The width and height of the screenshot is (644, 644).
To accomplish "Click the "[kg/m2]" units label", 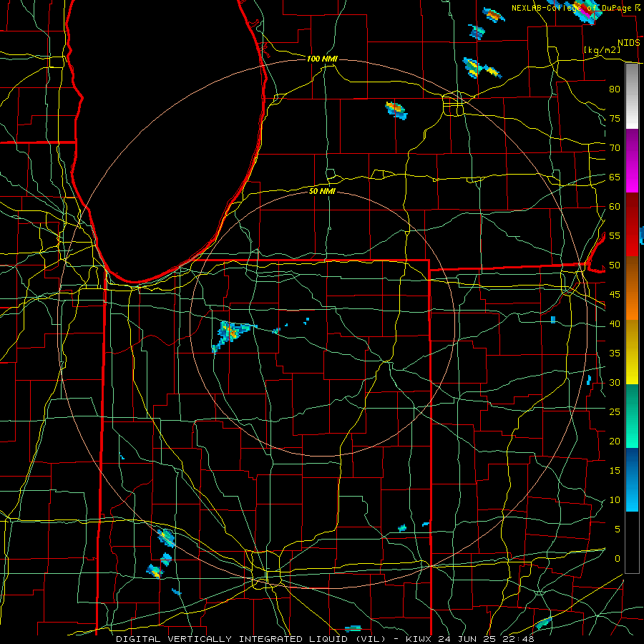I will coord(602,49).
